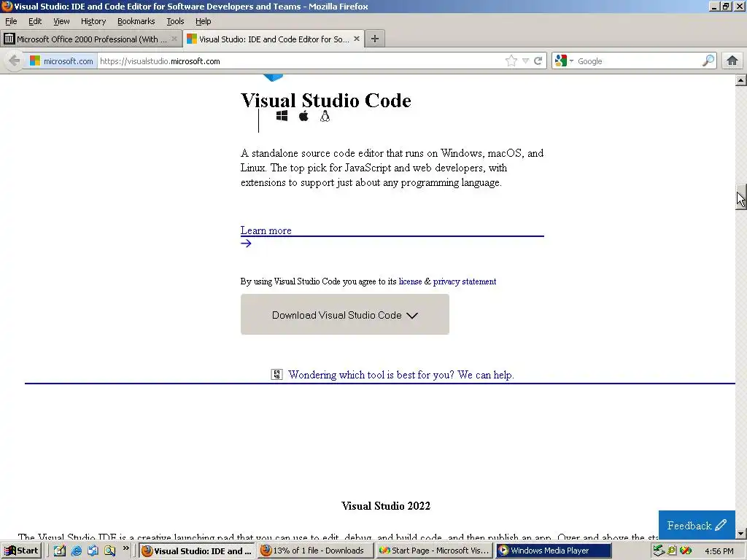This screenshot has width=747, height=560.
Task: Click the arrow icon below Learn more
Action: tap(246, 244)
